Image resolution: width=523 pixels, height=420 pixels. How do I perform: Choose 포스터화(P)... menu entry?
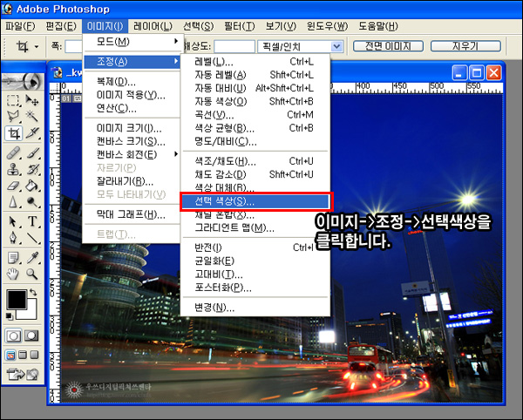pyautogui.click(x=256, y=288)
